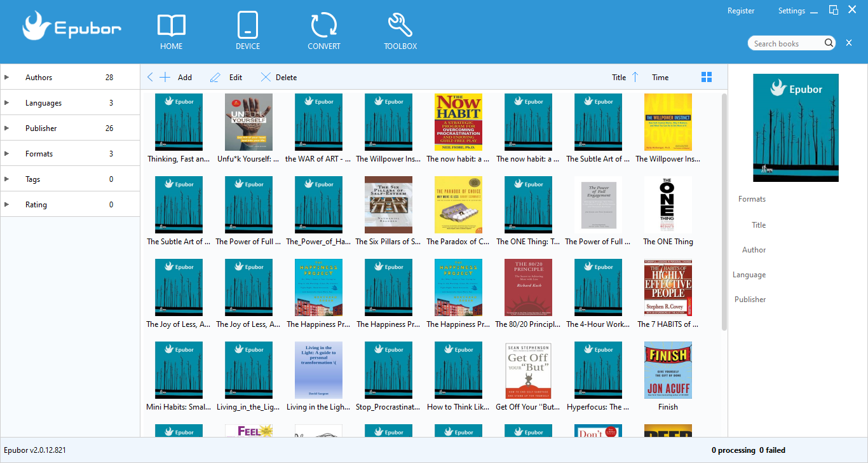Click the book list vertical scrollbar
The height and width of the screenshot is (463, 868).
[724, 212]
